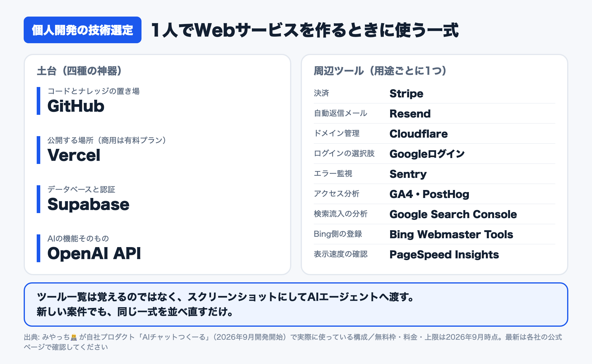
Task: Select the Vercel entry
Action: [x=74, y=155]
